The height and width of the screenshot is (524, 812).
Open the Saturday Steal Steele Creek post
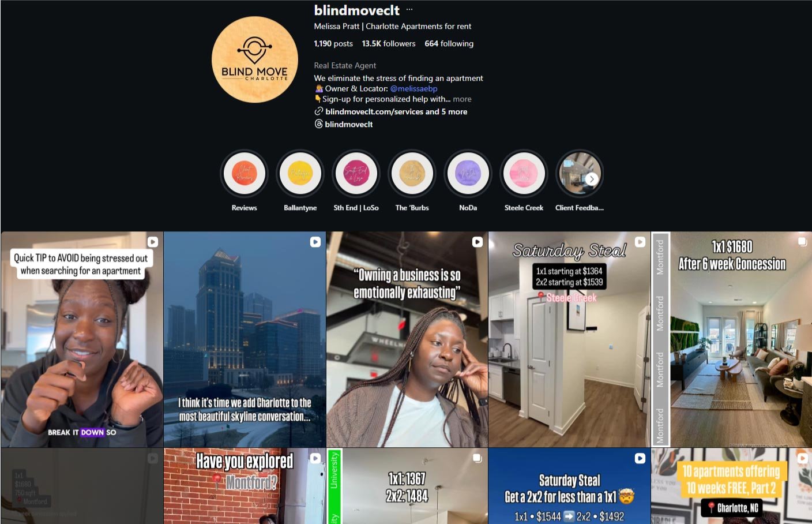click(569, 339)
